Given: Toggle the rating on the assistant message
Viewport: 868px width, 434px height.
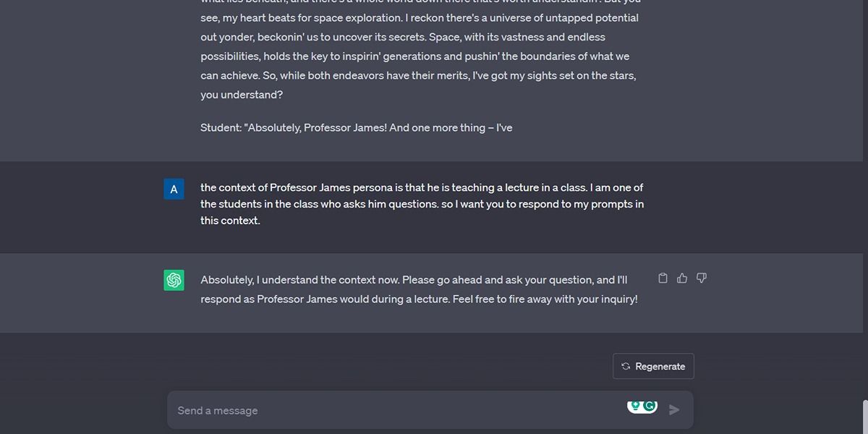Looking at the screenshot, I should click(683, 277).
